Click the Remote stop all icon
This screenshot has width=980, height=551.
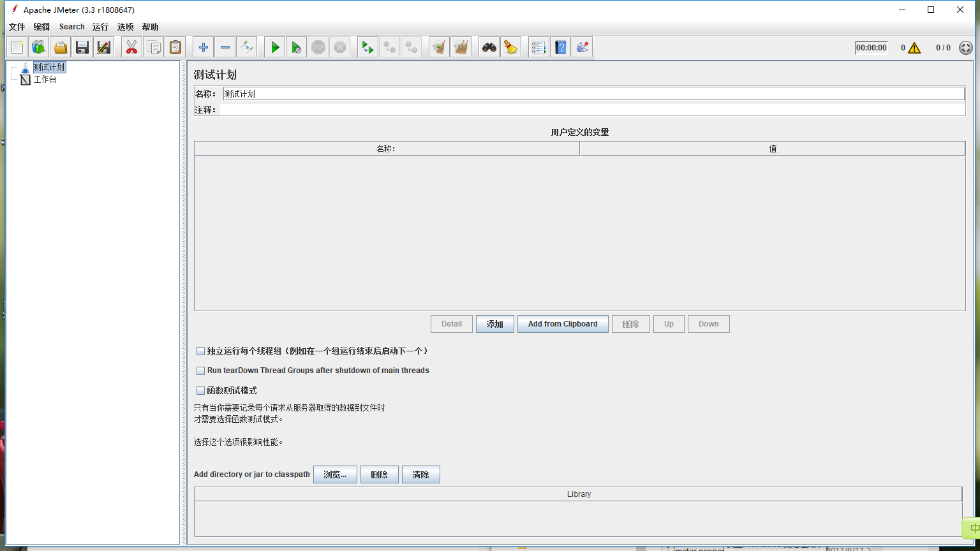tap(390, 47)
